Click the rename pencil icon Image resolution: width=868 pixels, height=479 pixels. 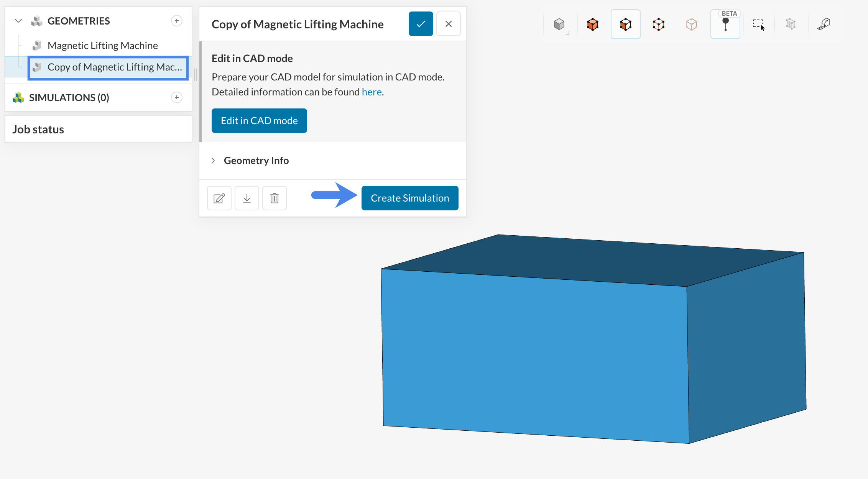coord(219,198)
